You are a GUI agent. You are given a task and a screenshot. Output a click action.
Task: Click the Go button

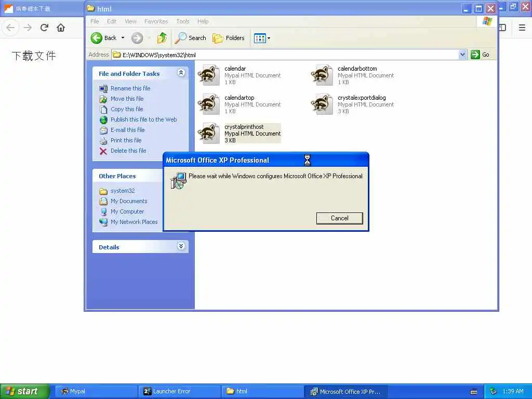[x=480, y=55]
